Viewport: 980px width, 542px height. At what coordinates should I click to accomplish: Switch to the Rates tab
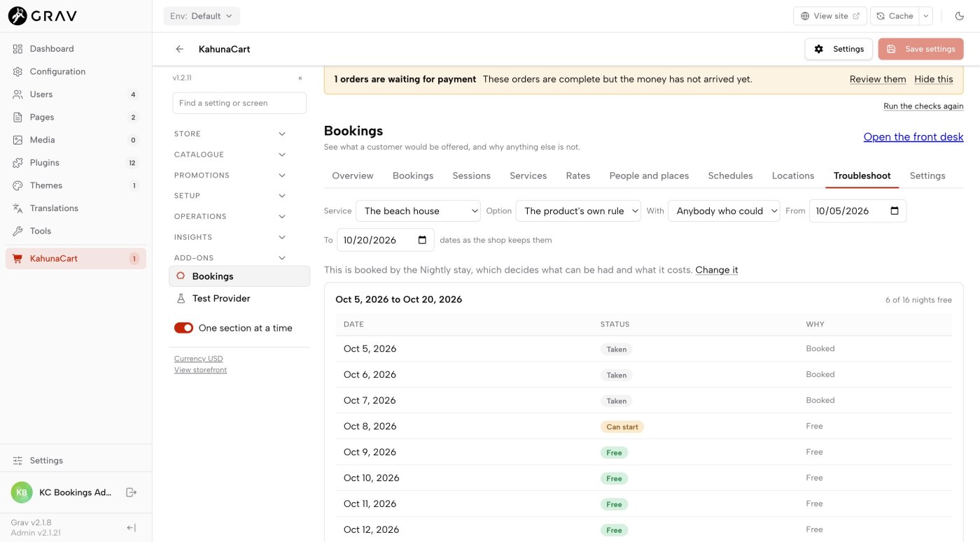pyautogui.click(x=578, y=176)
